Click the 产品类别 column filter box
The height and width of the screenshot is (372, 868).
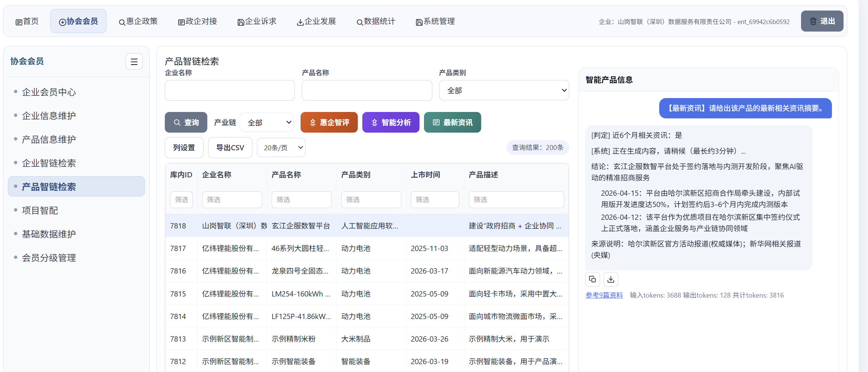click(x=371, y=200)
